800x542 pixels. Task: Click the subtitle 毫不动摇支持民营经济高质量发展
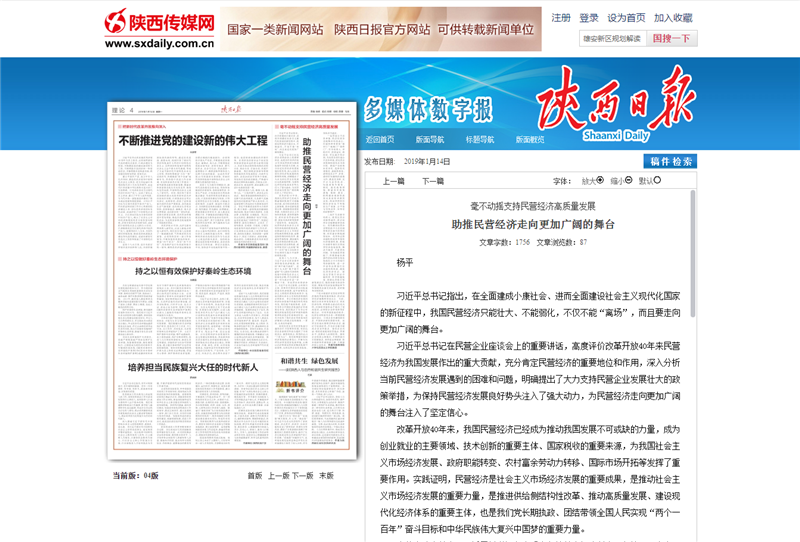(x=533, y=206)
